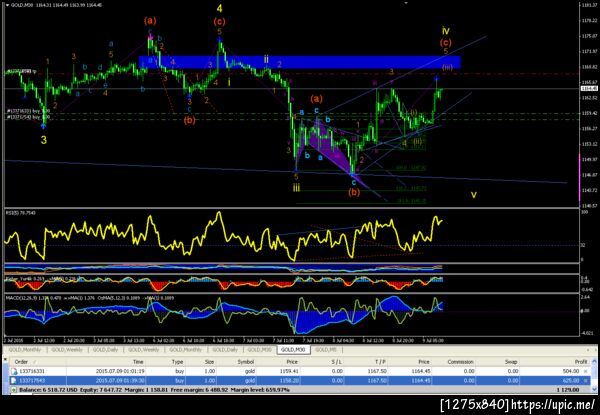This screenshot has width=600, height=415.
Task: Click the balance summary row icon
Action: pyautogui.click(x=14, y=390)
